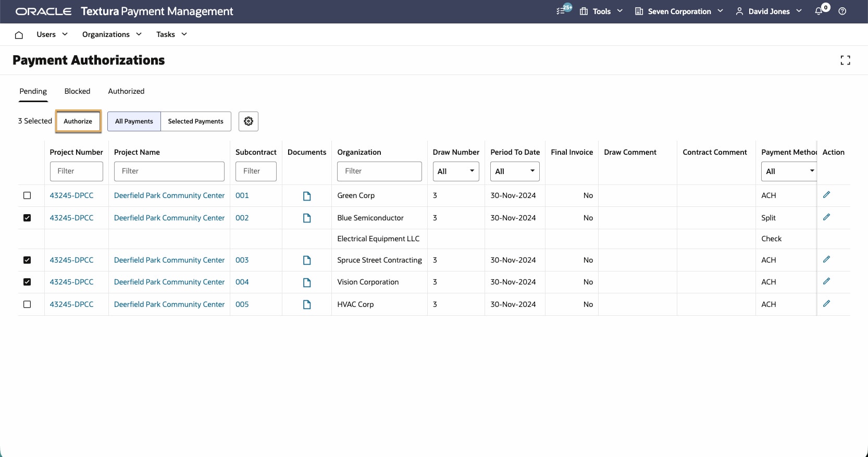Open the Draw Number filter dropdown

click(x=456, y=171)
